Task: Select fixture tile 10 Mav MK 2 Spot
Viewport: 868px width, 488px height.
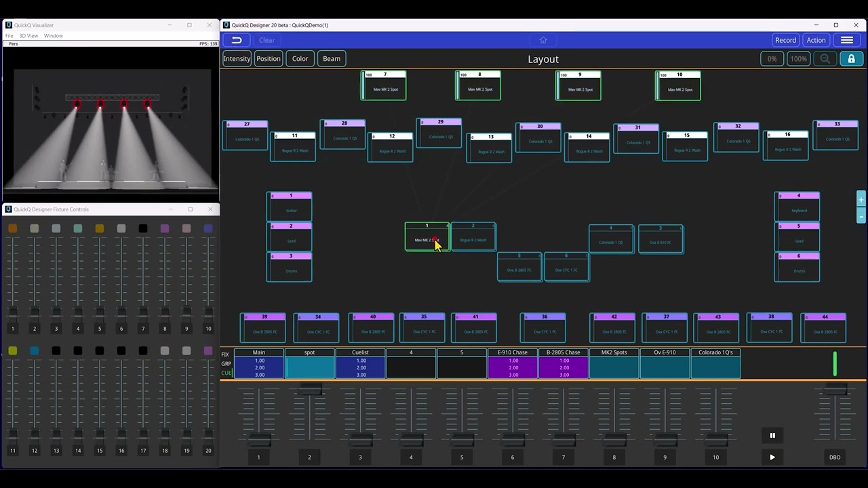Action: click(678, 85)
